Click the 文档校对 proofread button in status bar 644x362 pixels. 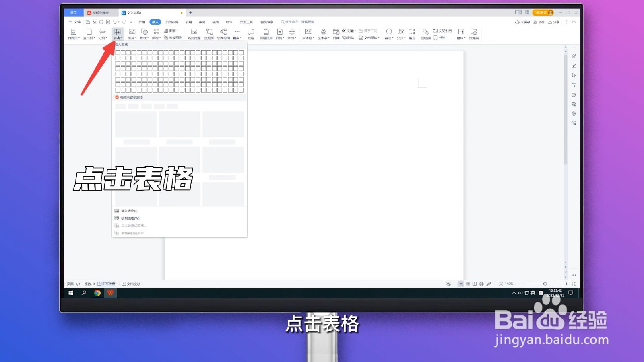(x=131, y=284)
